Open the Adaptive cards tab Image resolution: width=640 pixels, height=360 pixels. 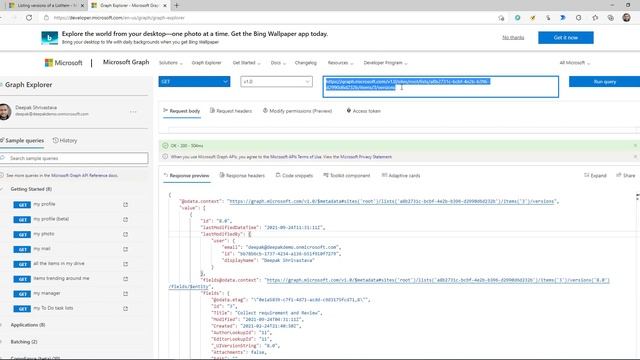(x=401, y=176)
